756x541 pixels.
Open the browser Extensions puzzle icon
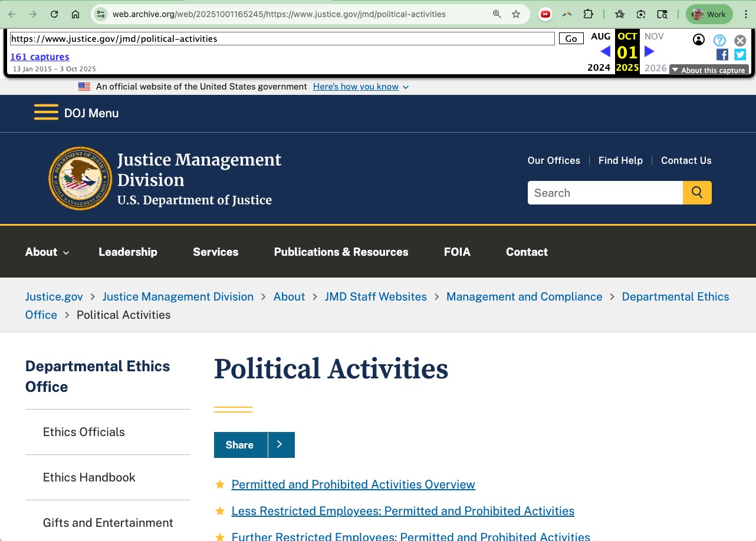(588, 14)
